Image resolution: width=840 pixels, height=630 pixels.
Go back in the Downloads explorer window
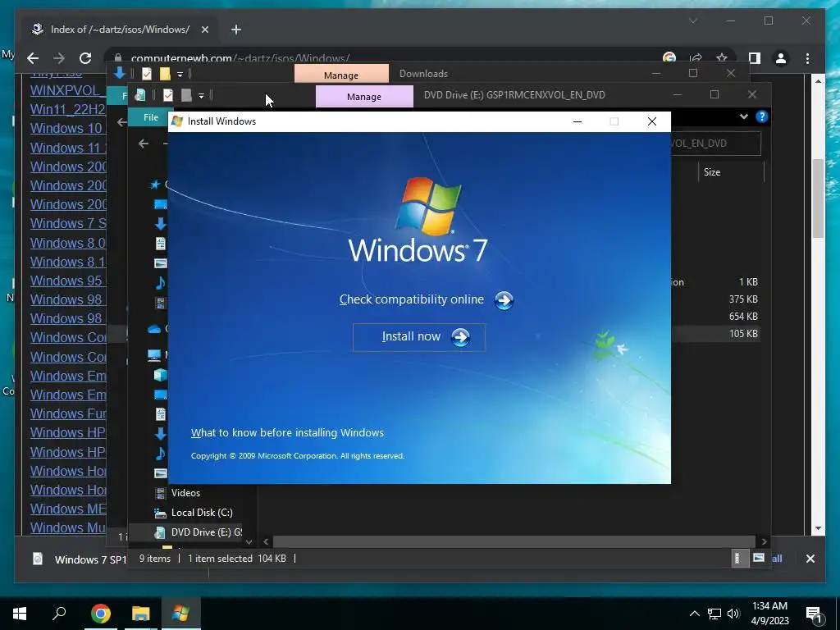pos(121,122)
